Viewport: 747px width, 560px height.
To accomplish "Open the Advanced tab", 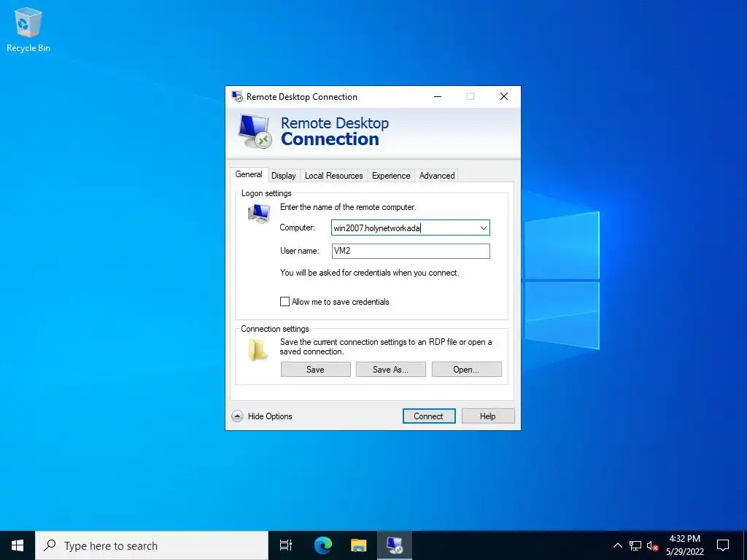I will click(437, 176).
